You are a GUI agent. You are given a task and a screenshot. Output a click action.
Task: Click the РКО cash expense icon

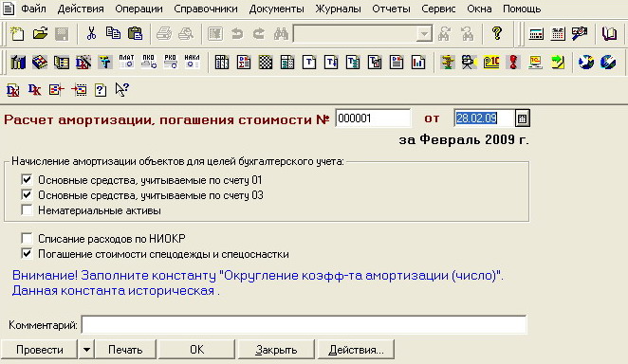coord(170,62)
